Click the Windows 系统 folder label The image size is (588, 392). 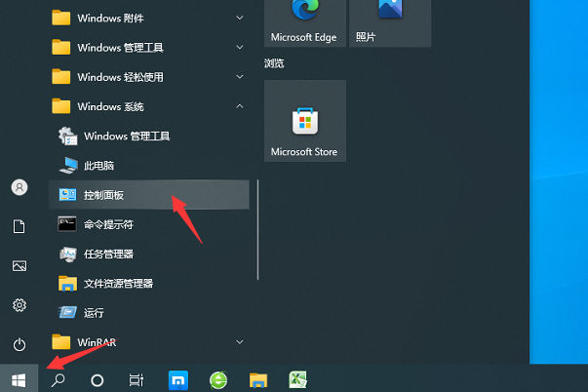(110, 106)
